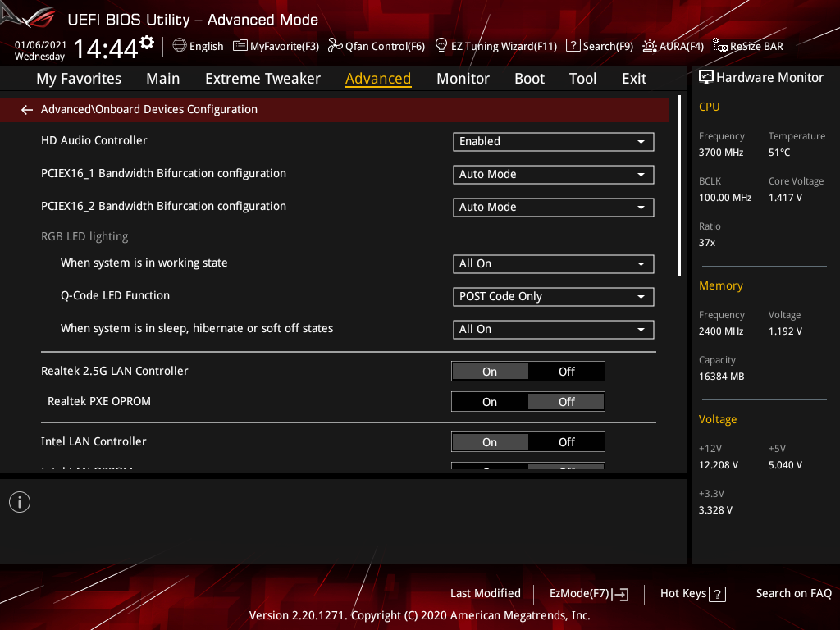Click Core Voltage value 1.417 V
Screen dimensions: 840x630
pyautogui.click(x=785, y=198)
